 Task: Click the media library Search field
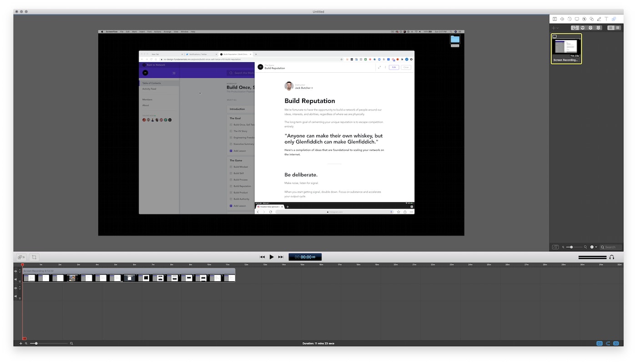tap(611, 247)
